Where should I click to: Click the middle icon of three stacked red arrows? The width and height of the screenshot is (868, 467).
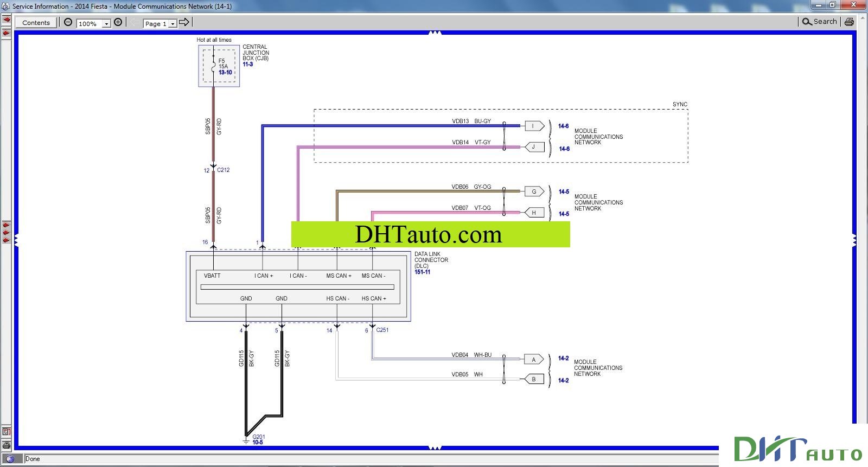pyautogui.click(x=7, y=232)
